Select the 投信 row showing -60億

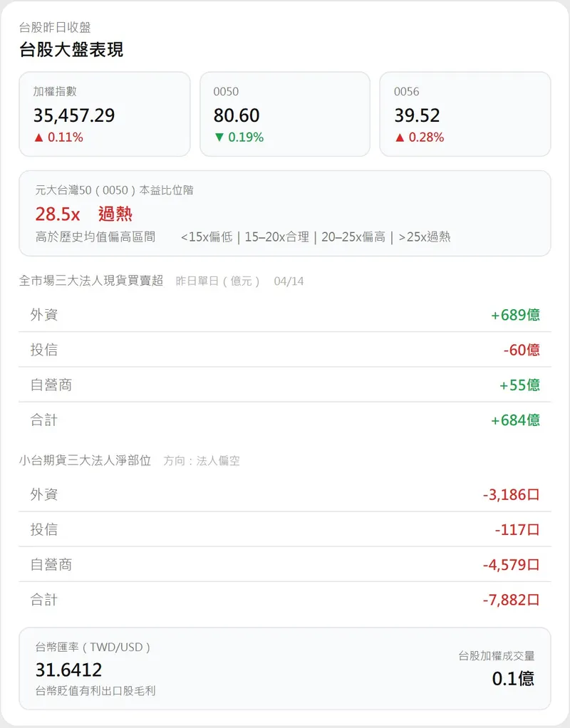coord(284,350)
